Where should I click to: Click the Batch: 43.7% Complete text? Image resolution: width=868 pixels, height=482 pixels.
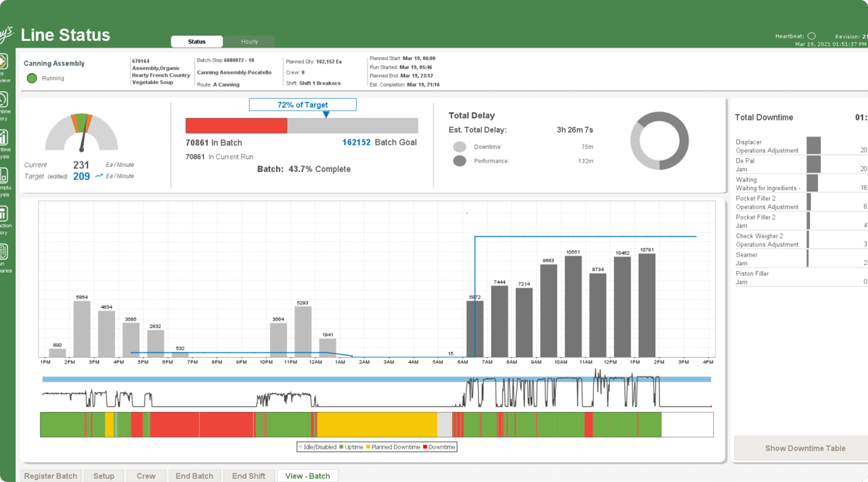(304, 169)
